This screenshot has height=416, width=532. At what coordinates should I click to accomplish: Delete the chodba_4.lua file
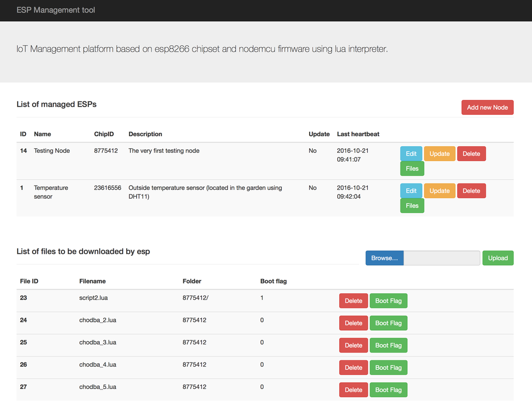[x=353, y=368]
